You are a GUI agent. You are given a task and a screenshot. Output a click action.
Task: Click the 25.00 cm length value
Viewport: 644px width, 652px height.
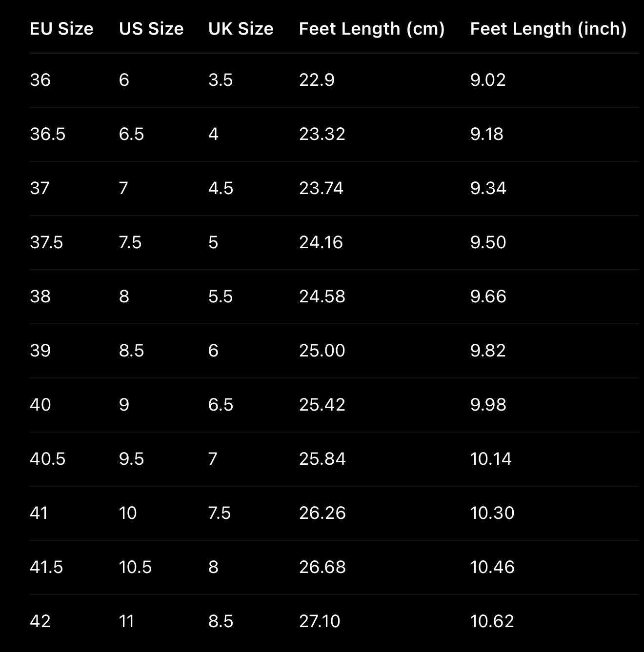(322, 351)
